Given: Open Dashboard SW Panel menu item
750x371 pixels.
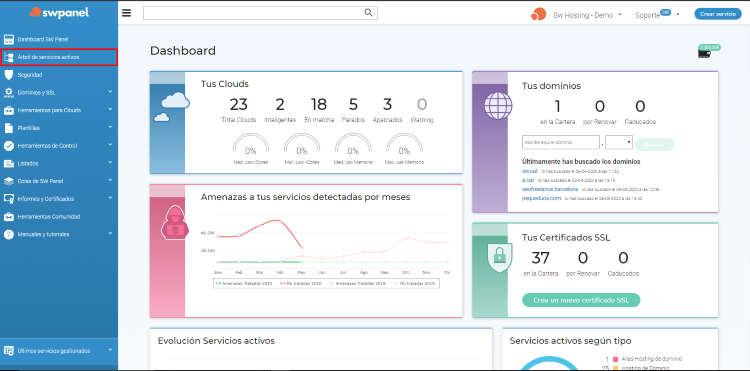Looking at the screenshot, I should [x=59, y=39].
